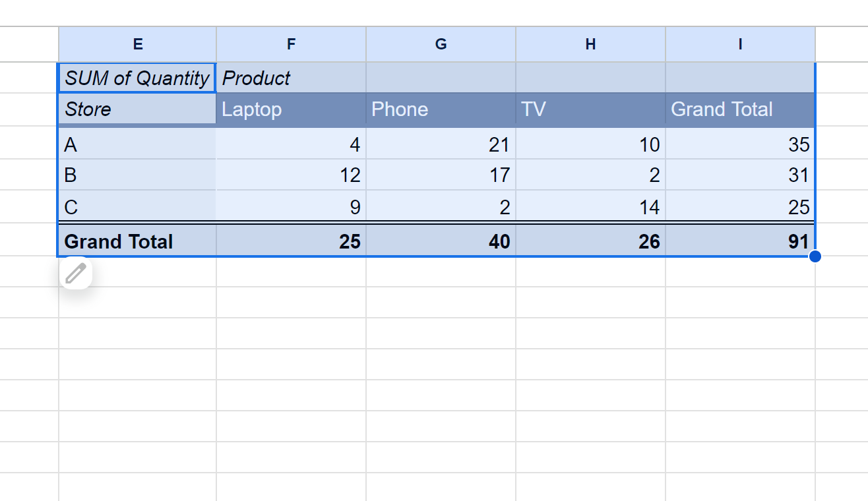
Task: Click the Phone grand total value 40
Action: (x=441, y=241)
